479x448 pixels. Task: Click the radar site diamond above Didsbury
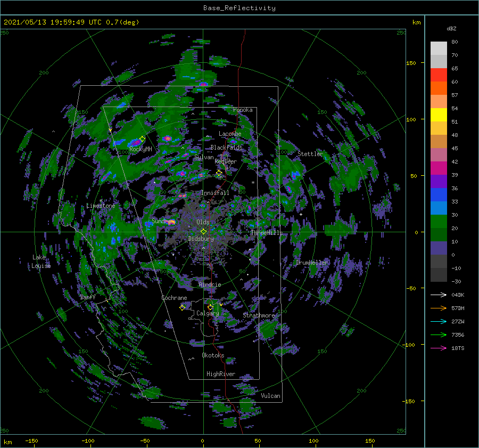coord(203,232)
